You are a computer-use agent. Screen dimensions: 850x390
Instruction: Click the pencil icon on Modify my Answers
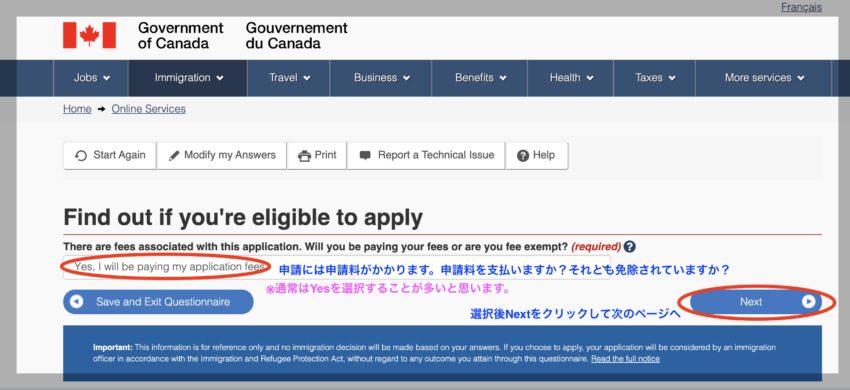pyautogui.click(x=174, y=156)
